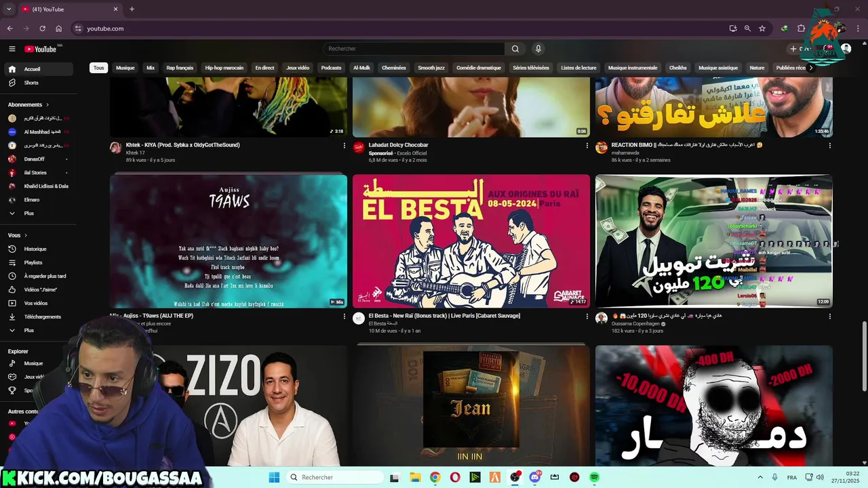868x488 pixels.
Task: Open the Elmaro subscription channel
Action: 38,200
